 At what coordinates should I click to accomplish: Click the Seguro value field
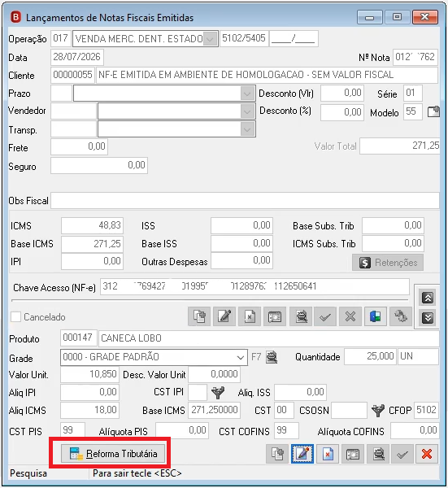(99, 165)
